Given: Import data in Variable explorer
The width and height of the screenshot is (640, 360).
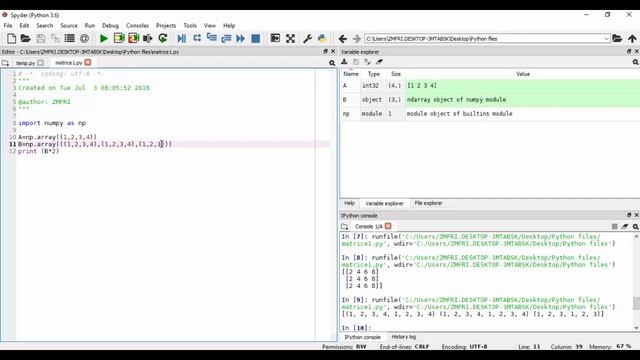Looking at the screenshot, I should tap(344, 62).
